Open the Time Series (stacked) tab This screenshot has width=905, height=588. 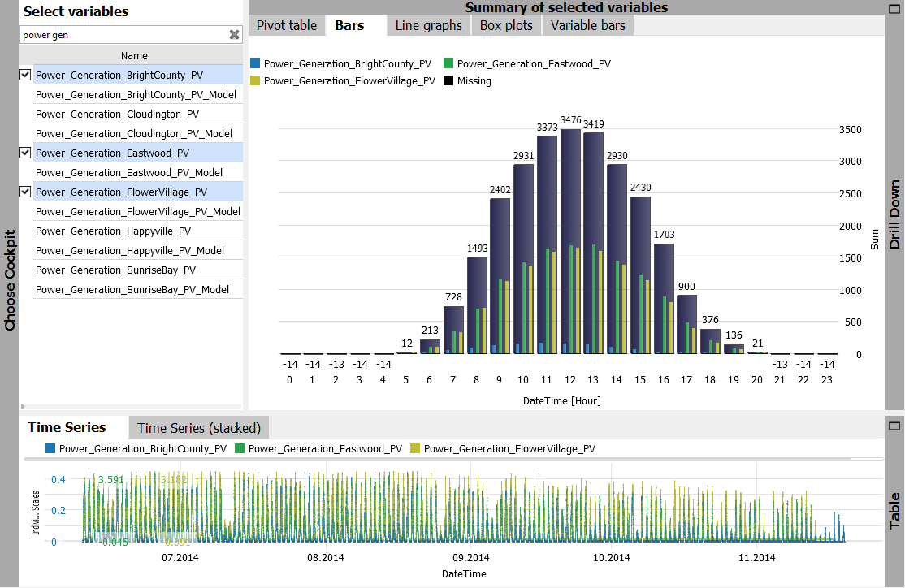click(199, 428)
